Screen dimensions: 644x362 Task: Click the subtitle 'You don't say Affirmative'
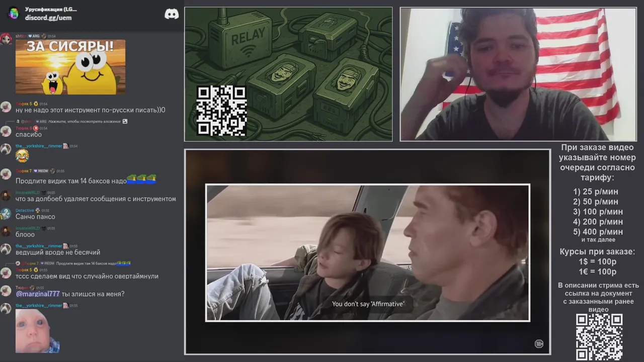pyautogui.click(x=368, y=304)
